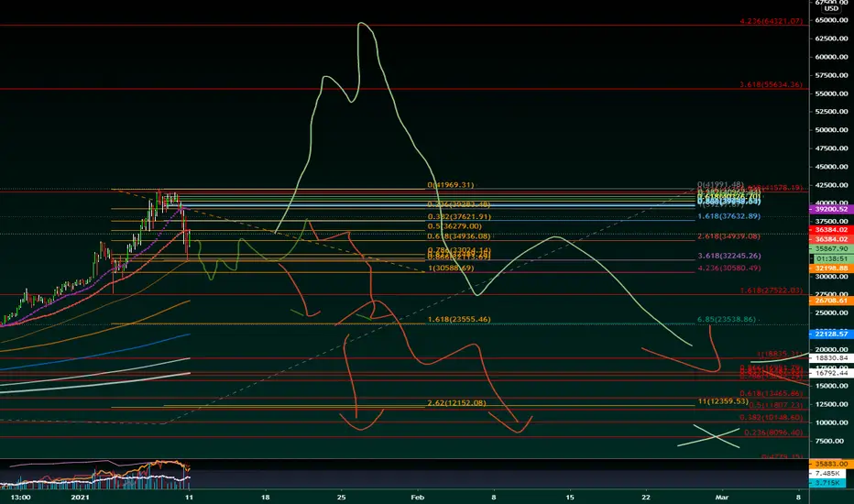Click the 2.618(34939.08) Fibonacci label
This screenshot has height=504, width=854.
[728, 236]
